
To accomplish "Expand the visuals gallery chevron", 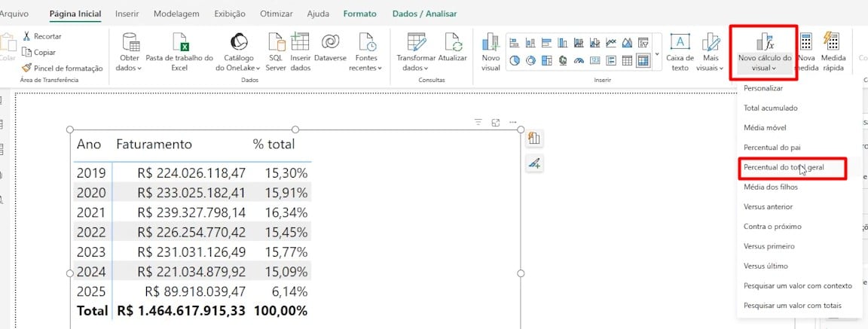I will [x=657, y=53].
